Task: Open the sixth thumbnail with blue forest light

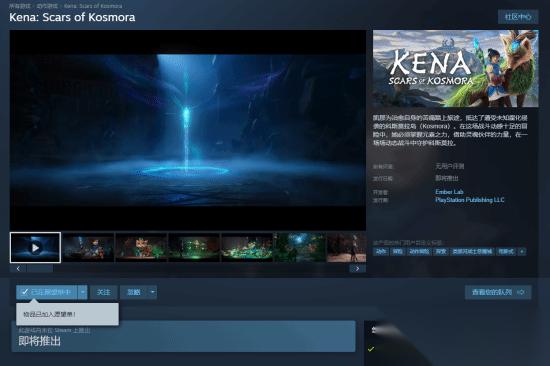Action: pyautogui.click(x=300, y=247)
